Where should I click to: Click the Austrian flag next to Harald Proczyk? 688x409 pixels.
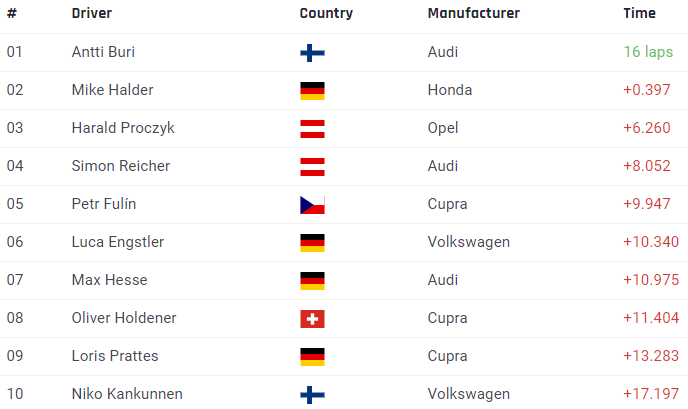click(312, 129)
